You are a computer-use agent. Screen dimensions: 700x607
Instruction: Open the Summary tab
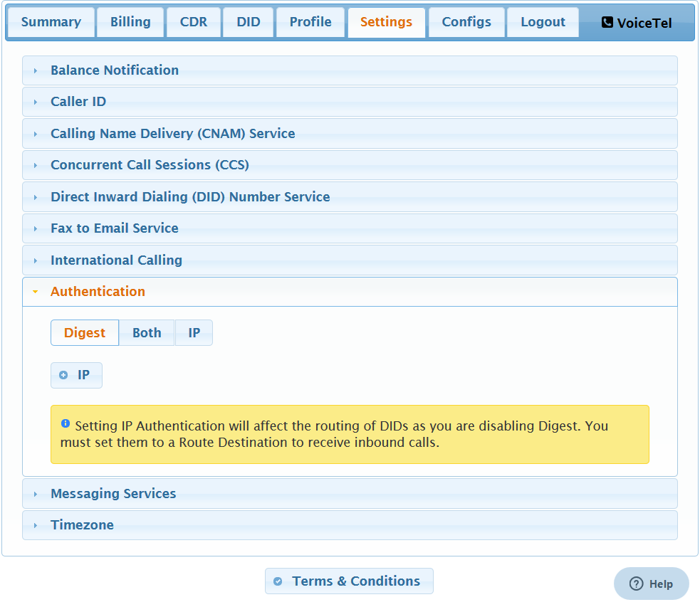coord(51,22)
